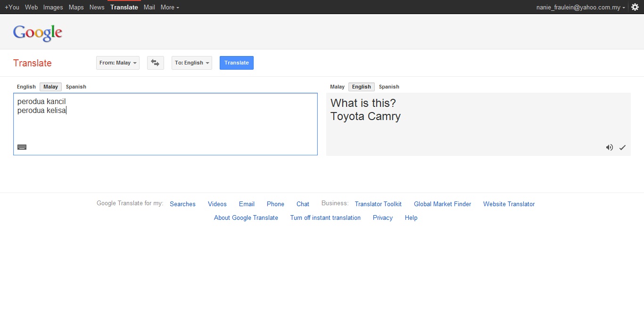Image resolution: width=644 pixels, height=314 pixels.
Task: Click the translated text 'What is this?'
Action: coord(363,103)
